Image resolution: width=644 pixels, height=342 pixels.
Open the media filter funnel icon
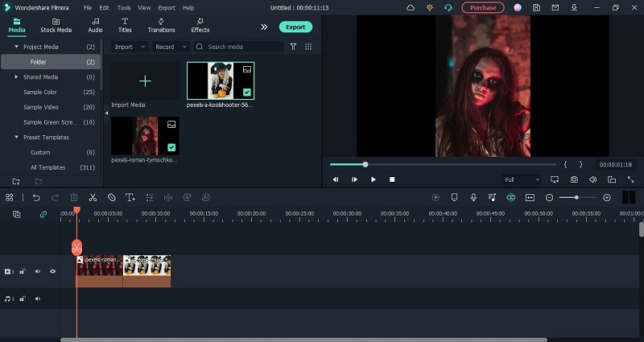293,47
